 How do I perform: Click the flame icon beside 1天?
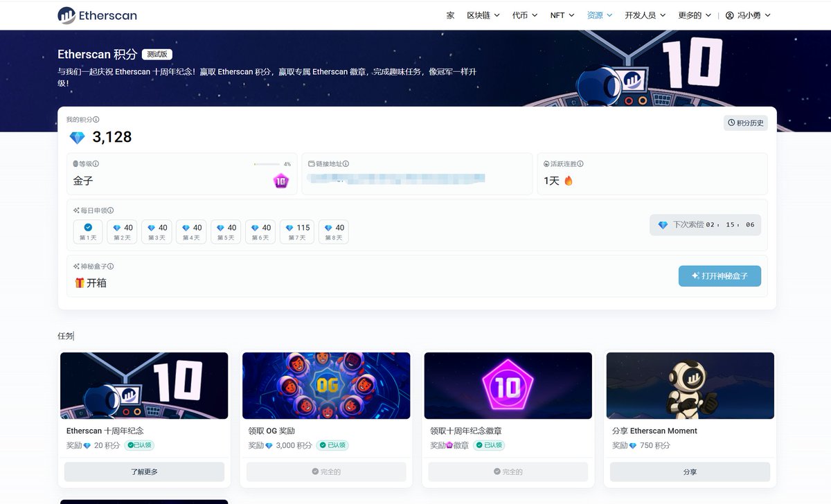click(569, 181)
